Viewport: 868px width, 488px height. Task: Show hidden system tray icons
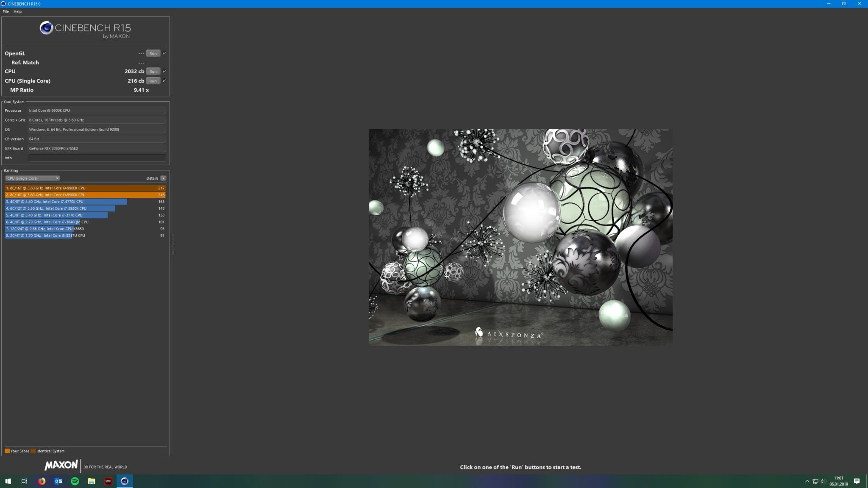[x=807, y=481]
